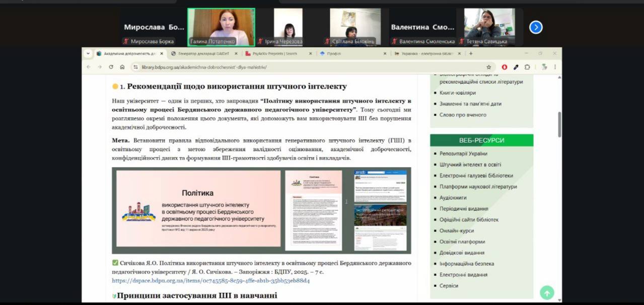Click the green scroll-to-top arrow button
This screenshot has width=644, height=305.
click(547, 292)
